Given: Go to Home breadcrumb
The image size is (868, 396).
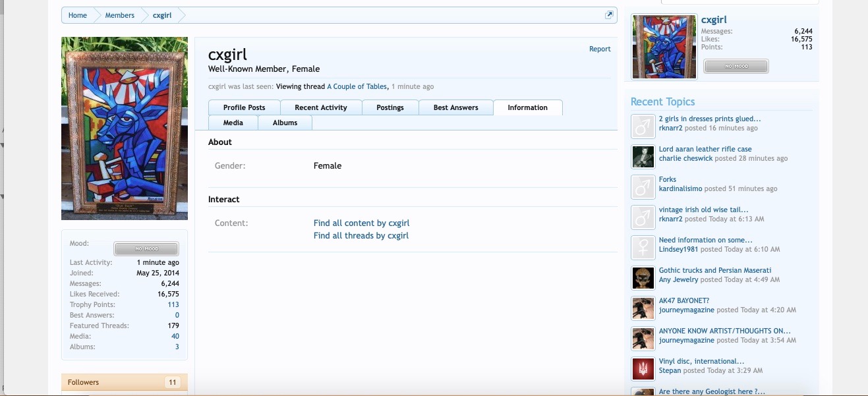Looking at the screenshot, I should [x=78, y=15].
